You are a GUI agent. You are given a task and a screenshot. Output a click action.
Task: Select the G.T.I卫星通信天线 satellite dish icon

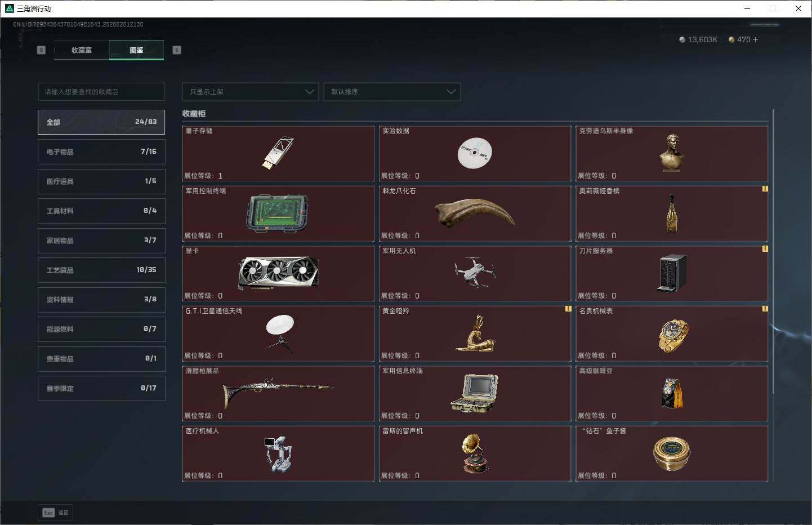tap(280, 333)
